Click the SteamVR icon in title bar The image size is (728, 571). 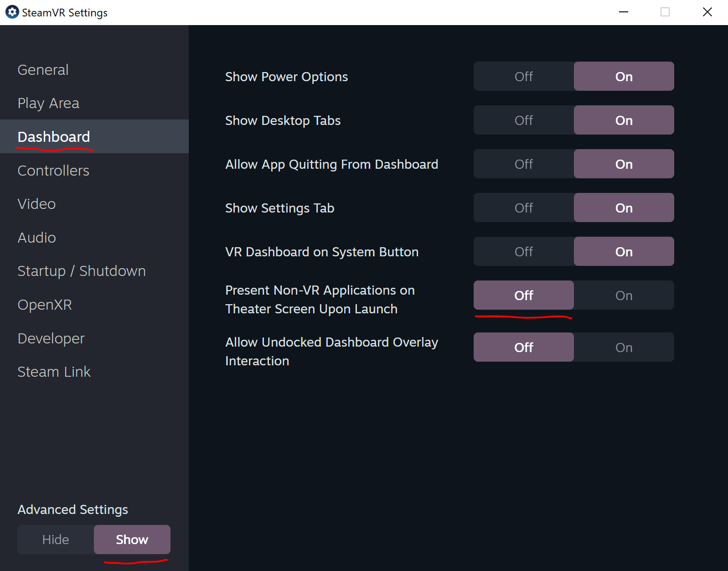point(12,12)
